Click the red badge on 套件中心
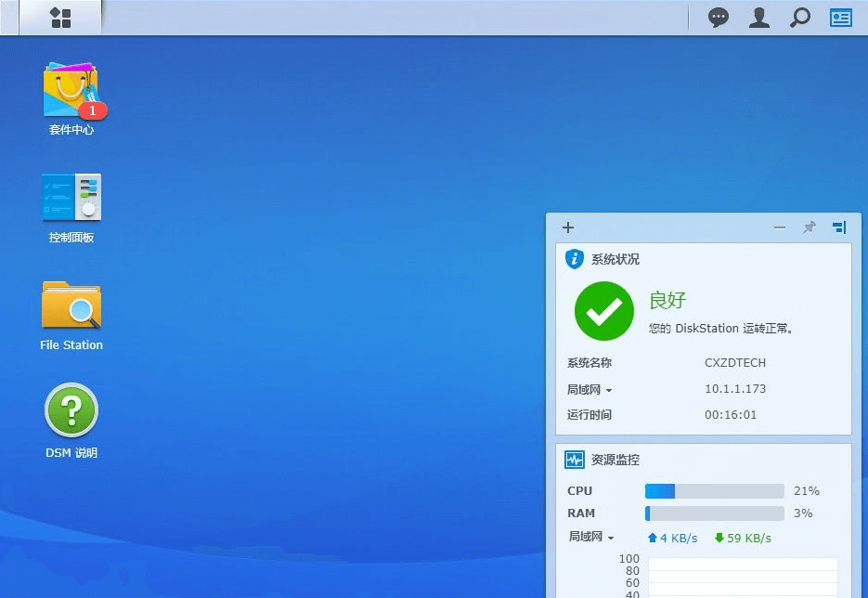The image size is (868, 598). (x=93, y=110)
